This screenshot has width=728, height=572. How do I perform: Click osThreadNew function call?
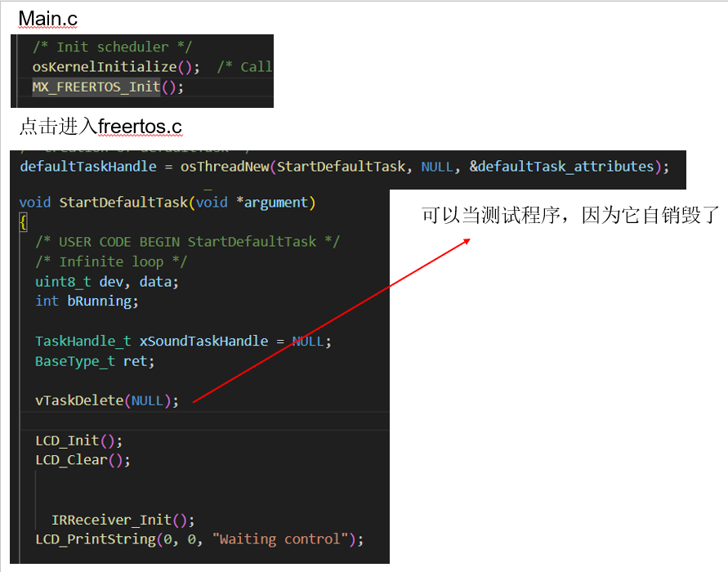click(x=225, y=167)
